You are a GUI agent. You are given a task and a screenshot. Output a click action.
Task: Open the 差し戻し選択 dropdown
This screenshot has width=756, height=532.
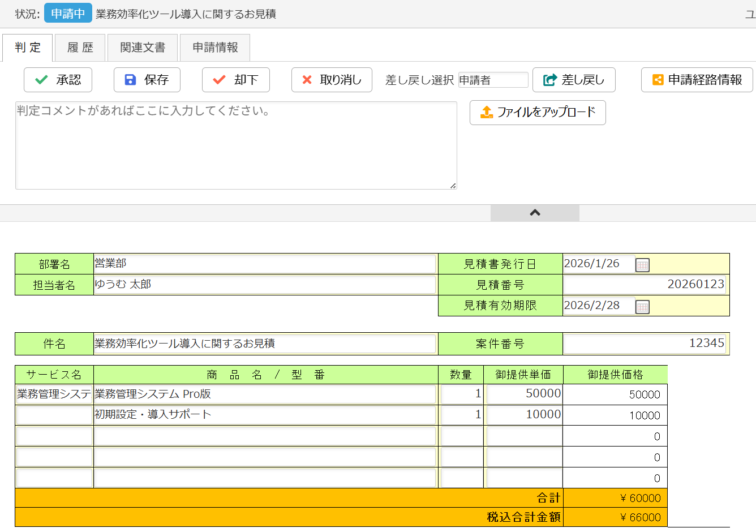click(493, 80)
